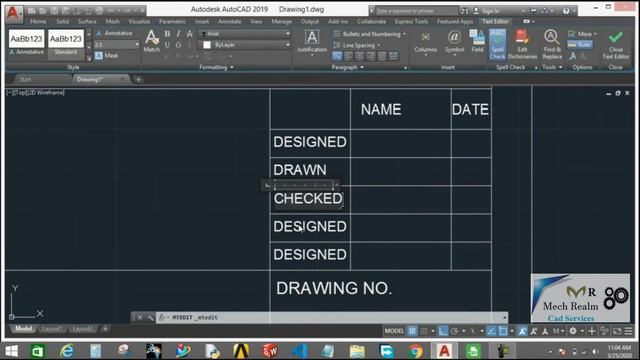Open the Symbol insert menu
Image resolution: width=640 pixels, height=360 pixels.
(x=454, y=41)
